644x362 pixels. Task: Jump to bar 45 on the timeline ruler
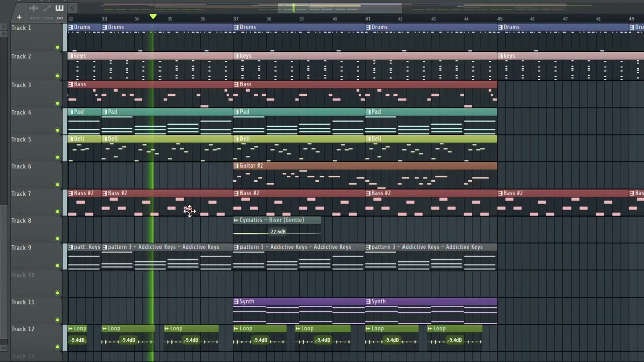[x=500, y=19]
